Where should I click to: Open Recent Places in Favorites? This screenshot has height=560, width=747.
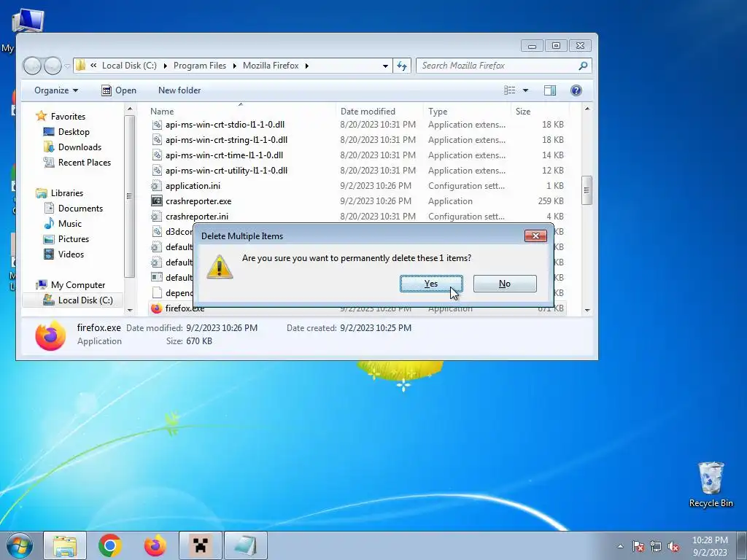pos(85,163)
